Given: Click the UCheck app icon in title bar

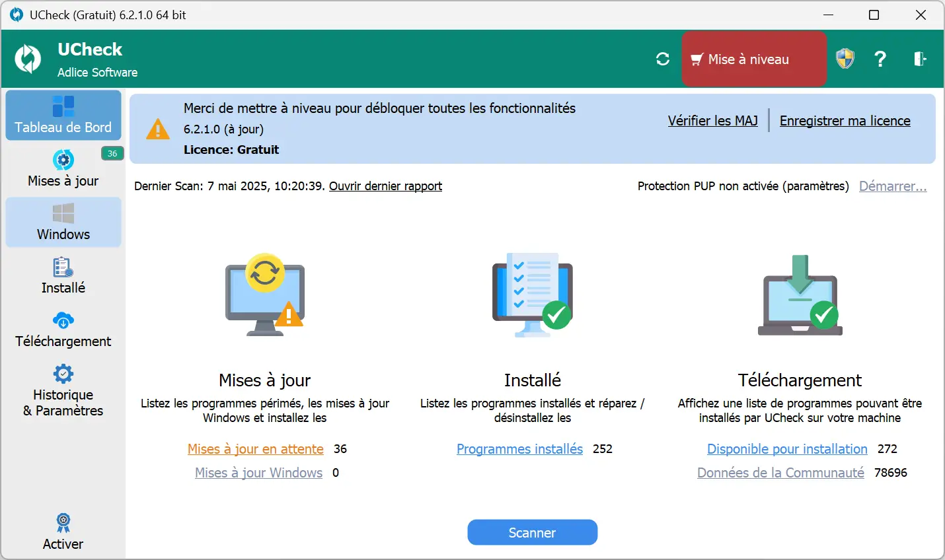Looking at the screenshot, I should tap(17, 15).
